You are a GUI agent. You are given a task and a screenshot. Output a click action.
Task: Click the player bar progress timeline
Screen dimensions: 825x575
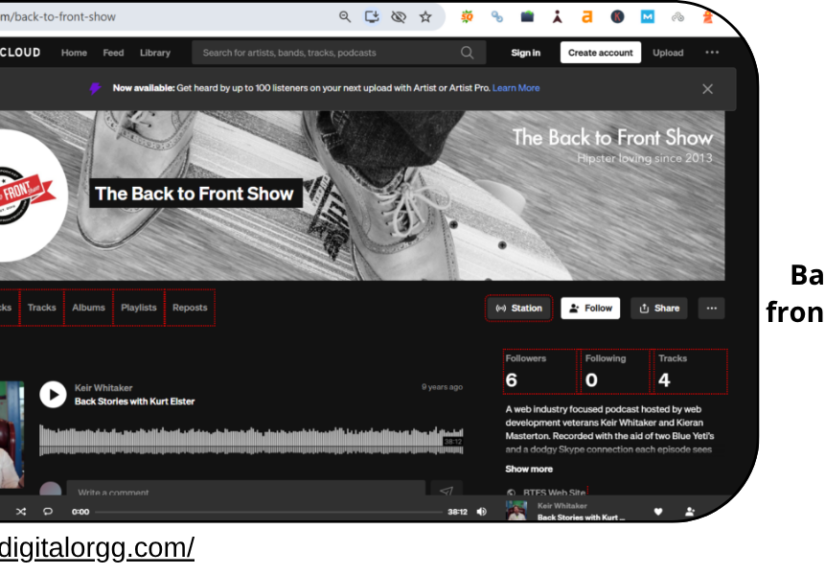pyautogui.click(x=269, y=511)
